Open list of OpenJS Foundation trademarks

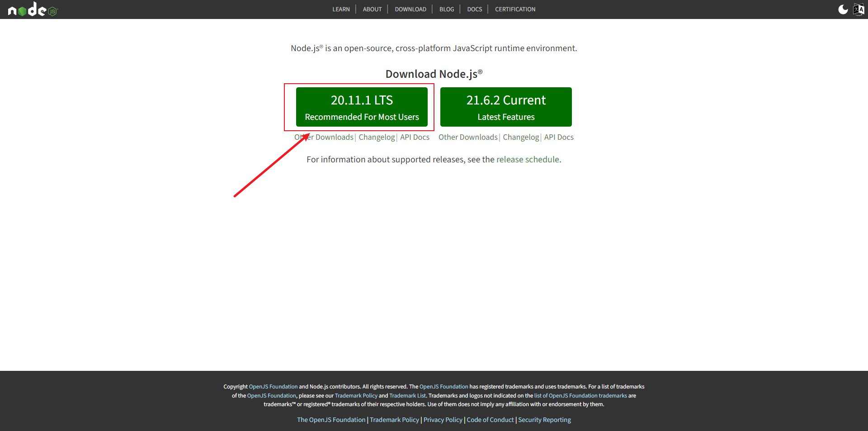(x=580, y=396)
